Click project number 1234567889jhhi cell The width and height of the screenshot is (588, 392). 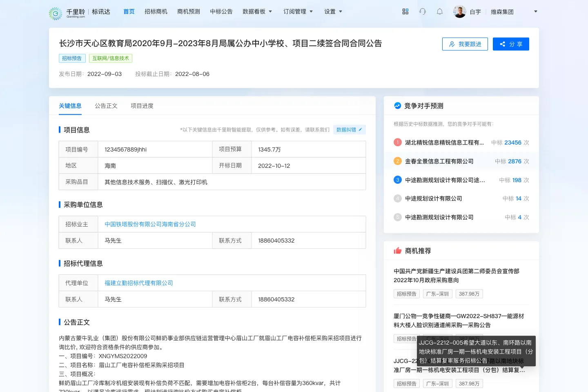(x=155, y=149)
